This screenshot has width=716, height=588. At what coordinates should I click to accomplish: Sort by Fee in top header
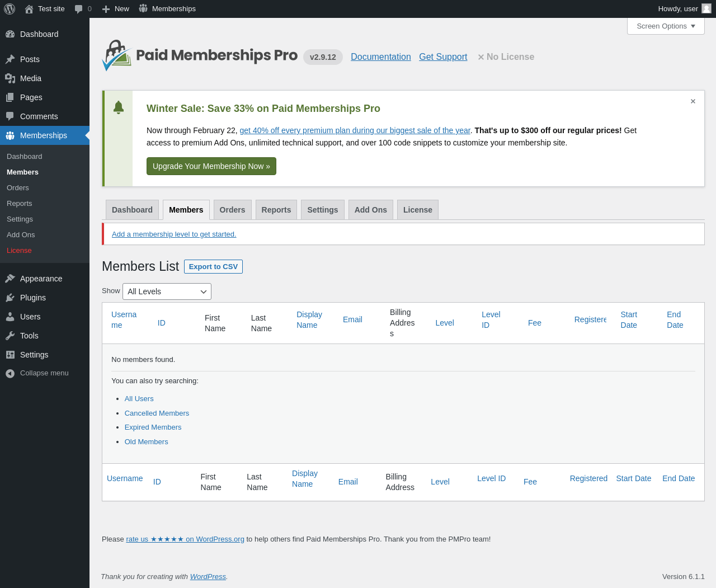tap(535, 323)
